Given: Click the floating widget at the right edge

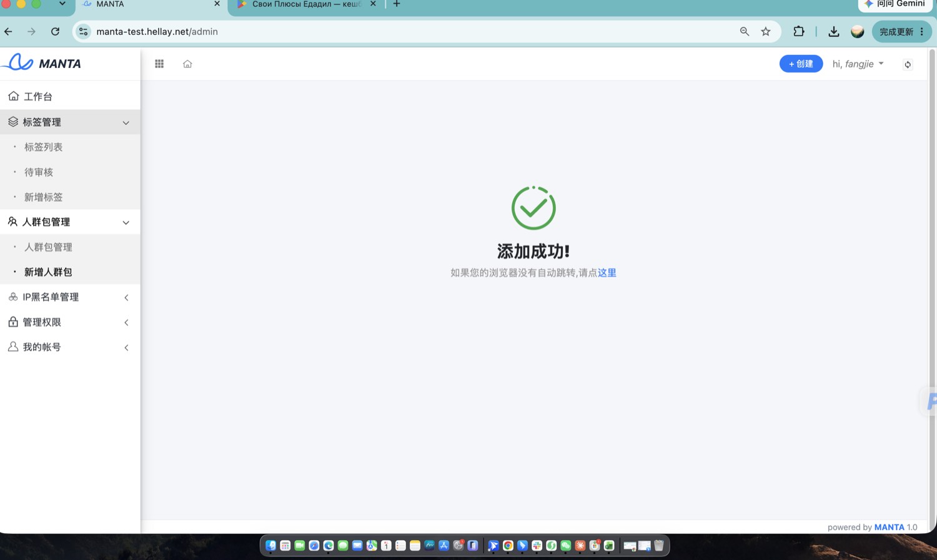Looking at the screenshot, I should [x=930, y=401].
